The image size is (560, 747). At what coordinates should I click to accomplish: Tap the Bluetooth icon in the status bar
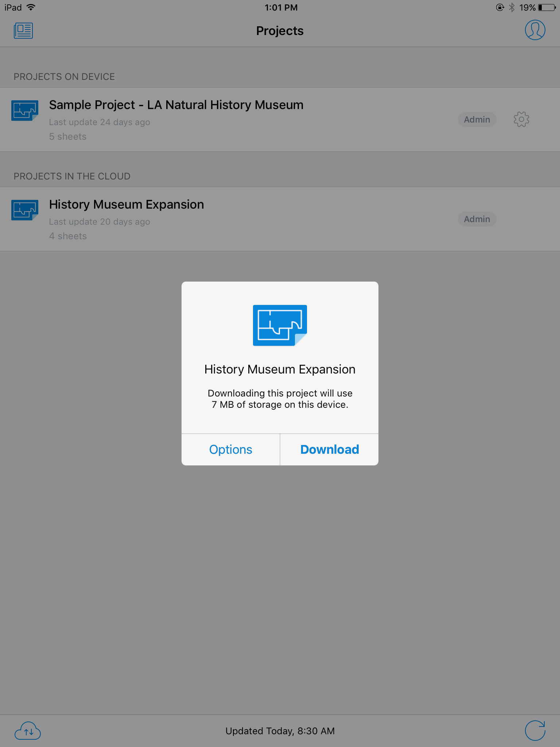point(512,7)
